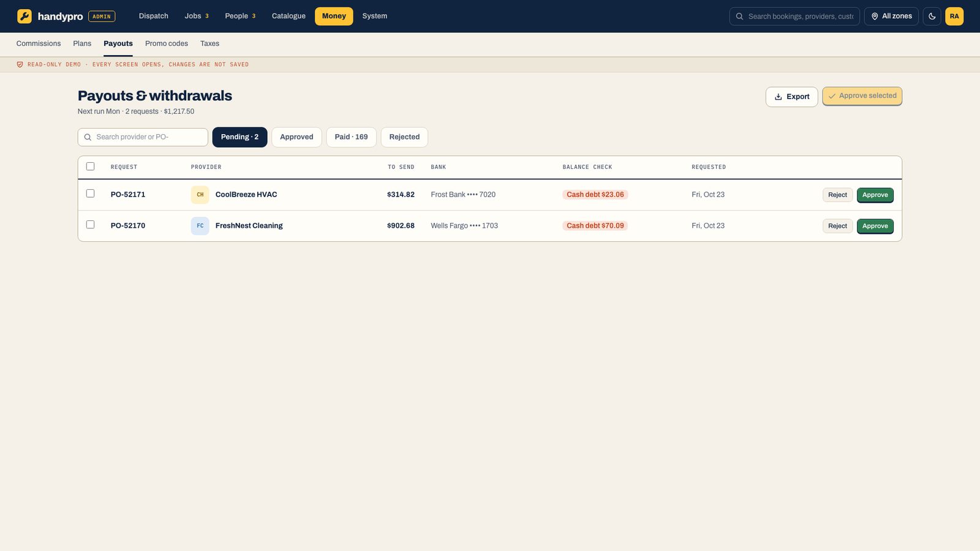Select all payout requests checkbox
Image resolution: width=980 pixels, height=551 pixels.
click(x=91, y=167)
